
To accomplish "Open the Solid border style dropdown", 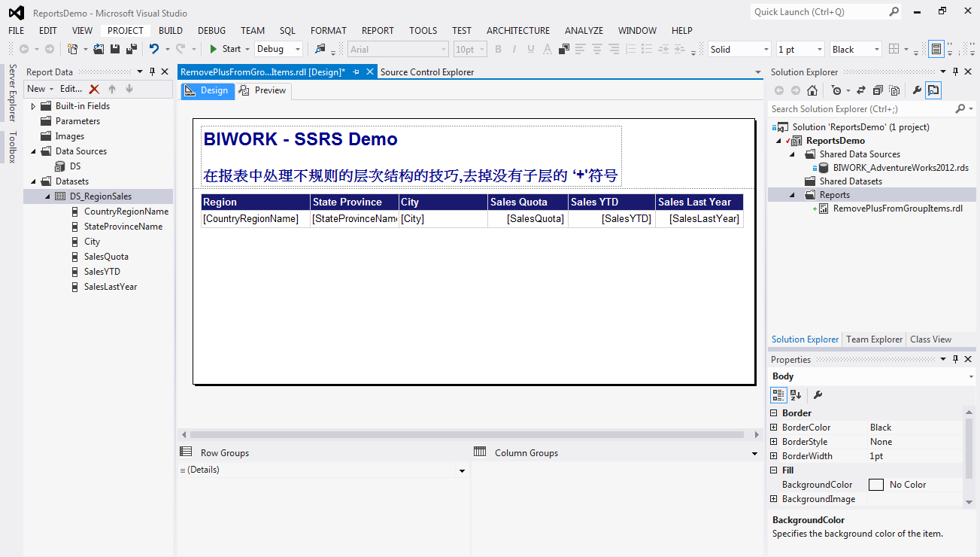I will click(766, 50).
